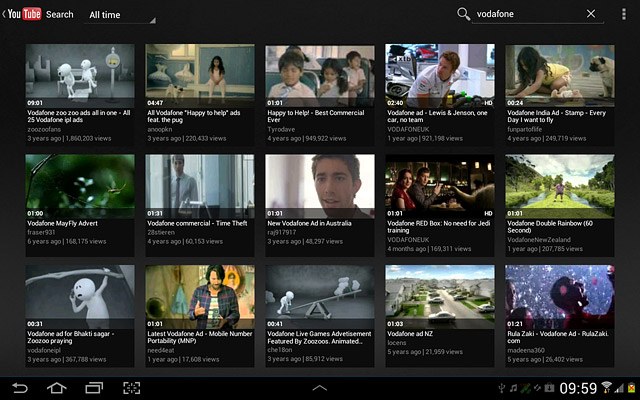Select title 'Vodafone commercial - Time Theft'
This screenshot has width=640, height=400.
point(197,223)
